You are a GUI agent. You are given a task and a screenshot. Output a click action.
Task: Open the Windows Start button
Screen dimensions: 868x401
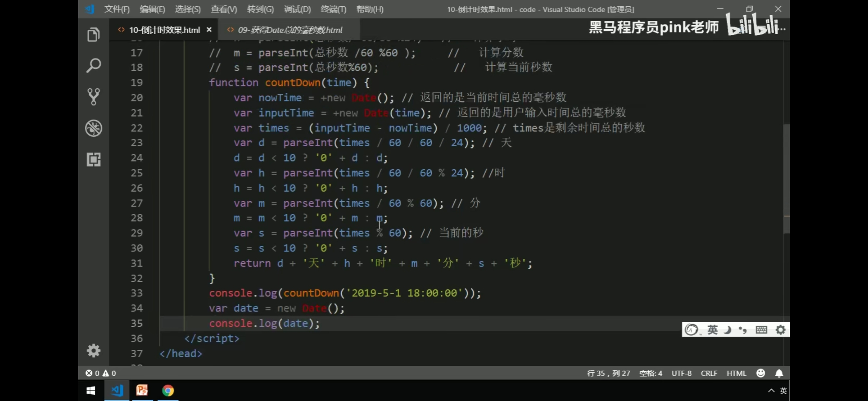click(91, 391)
